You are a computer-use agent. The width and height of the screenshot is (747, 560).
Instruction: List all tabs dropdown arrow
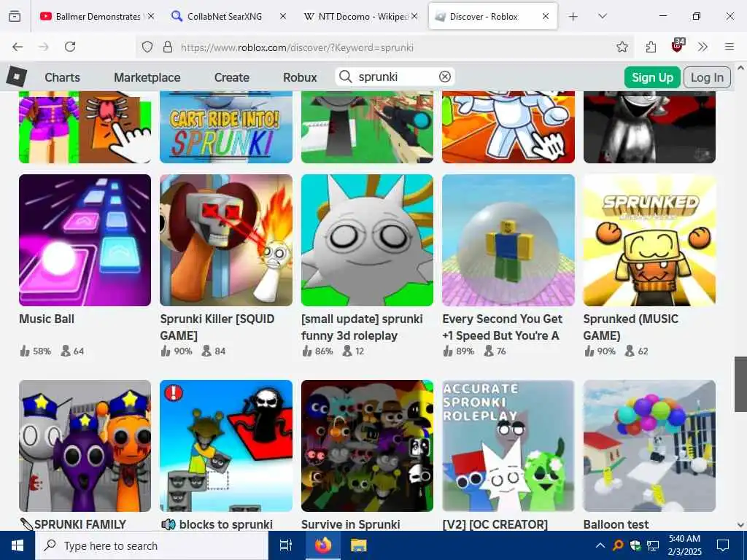click(x=602, y=16)
